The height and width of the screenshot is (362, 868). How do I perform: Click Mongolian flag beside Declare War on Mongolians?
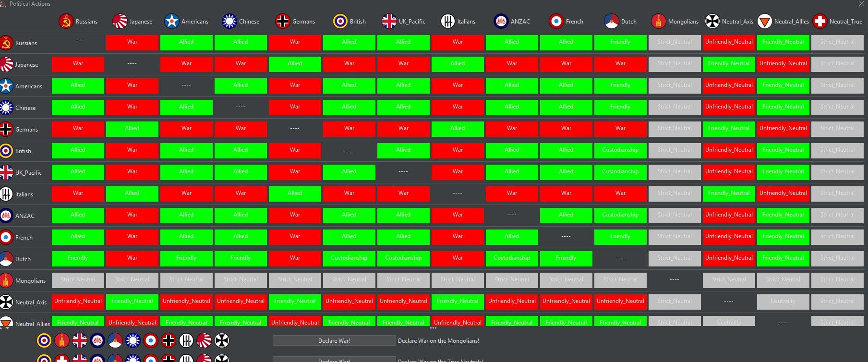[62, 340]
